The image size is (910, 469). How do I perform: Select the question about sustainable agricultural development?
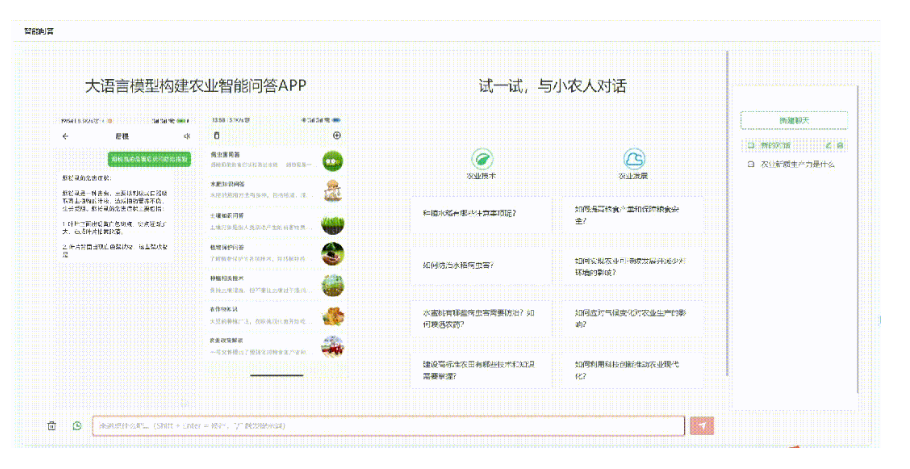pos(632,265)
